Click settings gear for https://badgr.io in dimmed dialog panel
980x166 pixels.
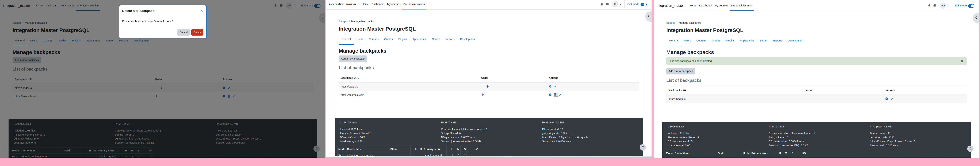224,88
